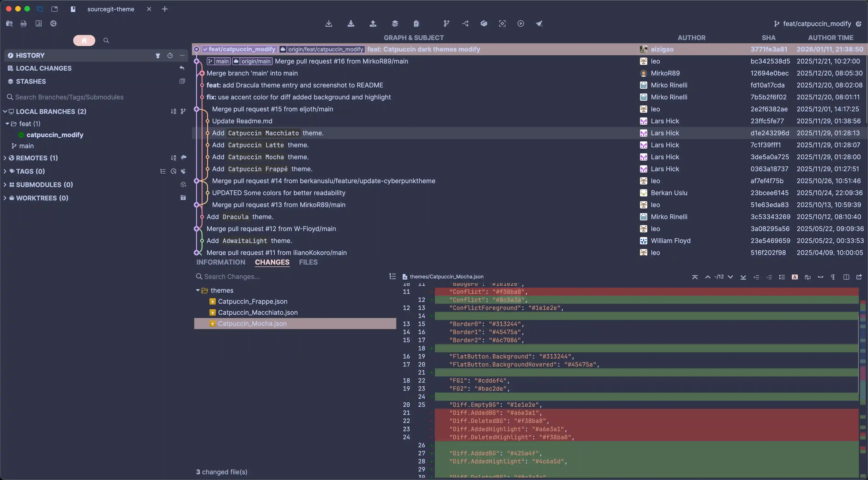Click the Search Branches/Tags/Submodules field
Image resolution: width=868 pixels, height=480 pixels.
point(69,97)
